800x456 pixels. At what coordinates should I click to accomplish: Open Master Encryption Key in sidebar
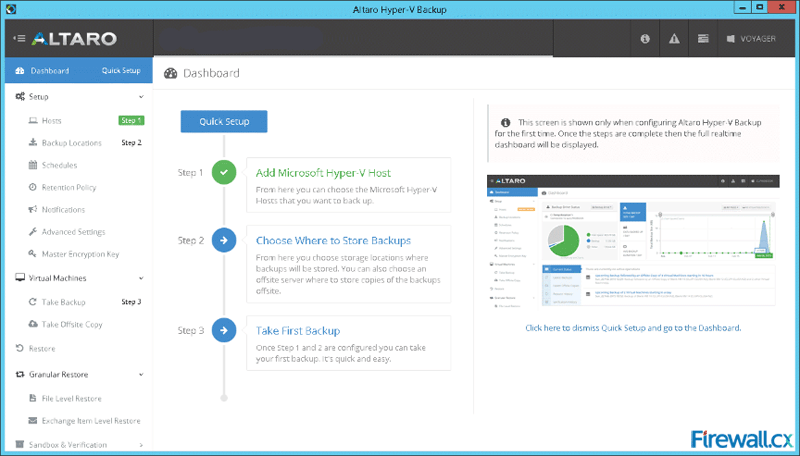coord(80,254)
